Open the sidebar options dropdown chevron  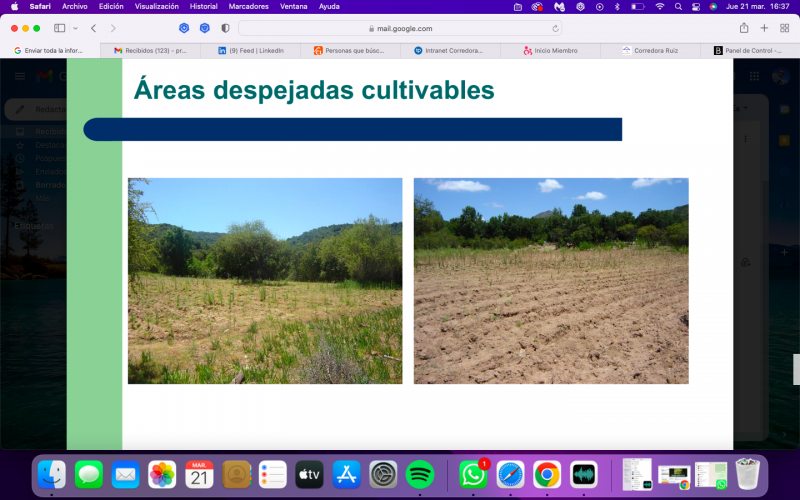pos(76,29)
